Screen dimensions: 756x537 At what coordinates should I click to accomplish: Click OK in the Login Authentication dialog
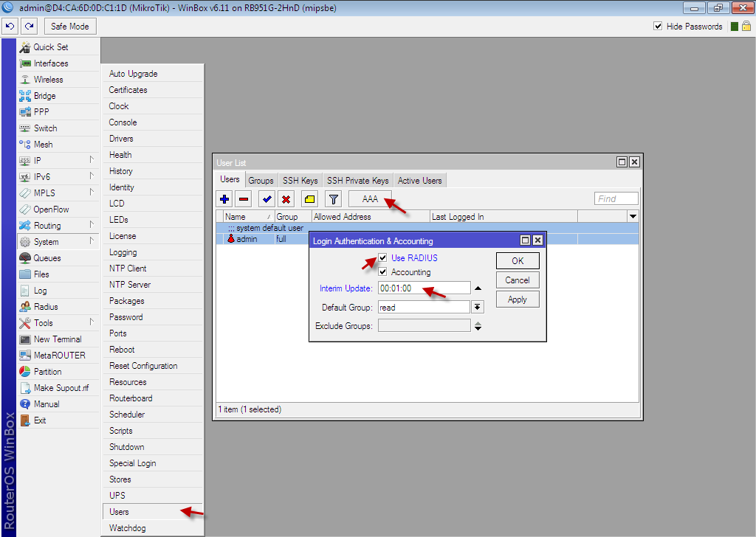click(518, 260)
